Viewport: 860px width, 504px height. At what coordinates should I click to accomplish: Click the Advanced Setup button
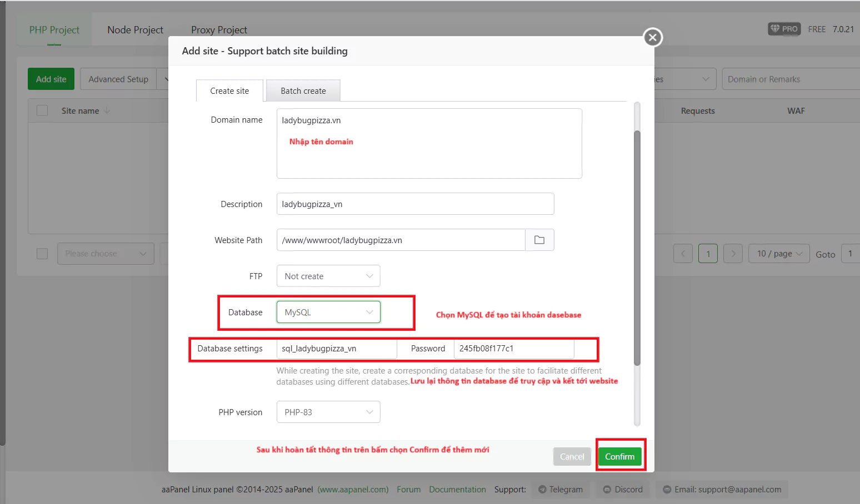(x=118, y=79)
